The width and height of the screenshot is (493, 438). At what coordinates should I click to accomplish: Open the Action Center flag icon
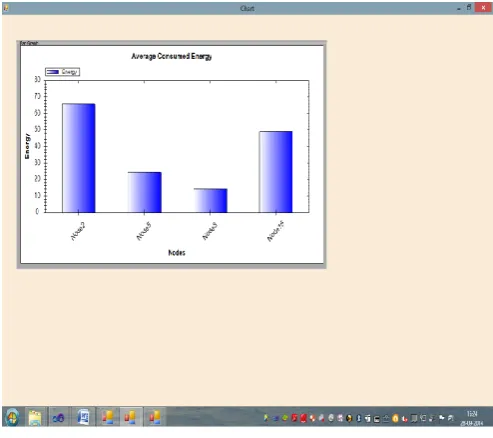click(441, 418)
